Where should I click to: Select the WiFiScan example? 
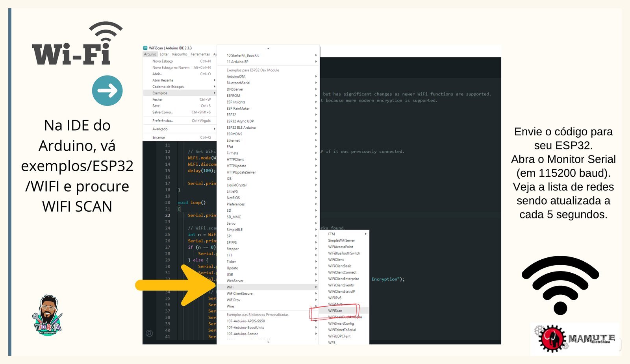click(344, 311)
